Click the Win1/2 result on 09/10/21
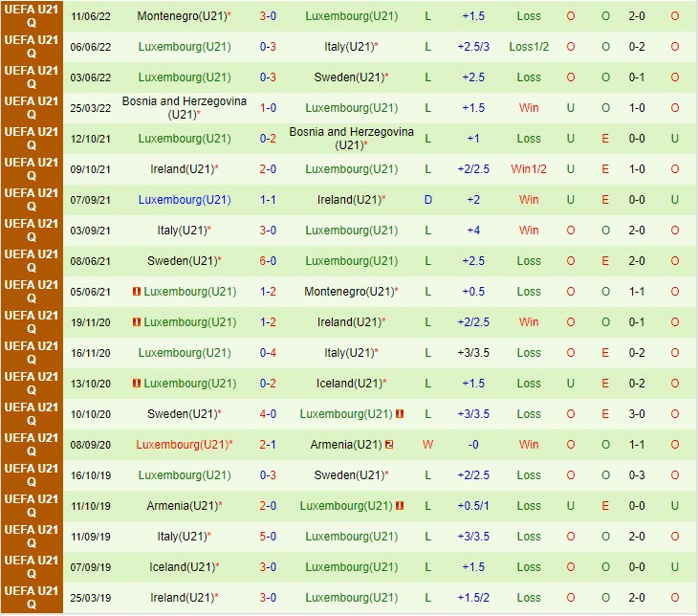Screen dimensions: 698x616 529,169
